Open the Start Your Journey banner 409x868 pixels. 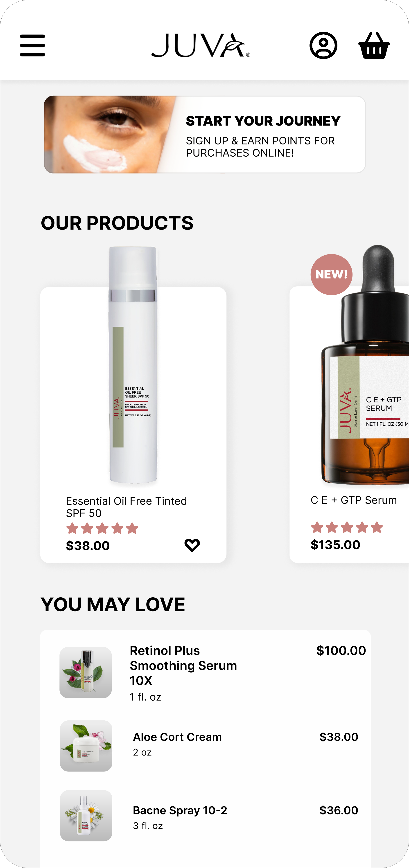click(205, 135)
